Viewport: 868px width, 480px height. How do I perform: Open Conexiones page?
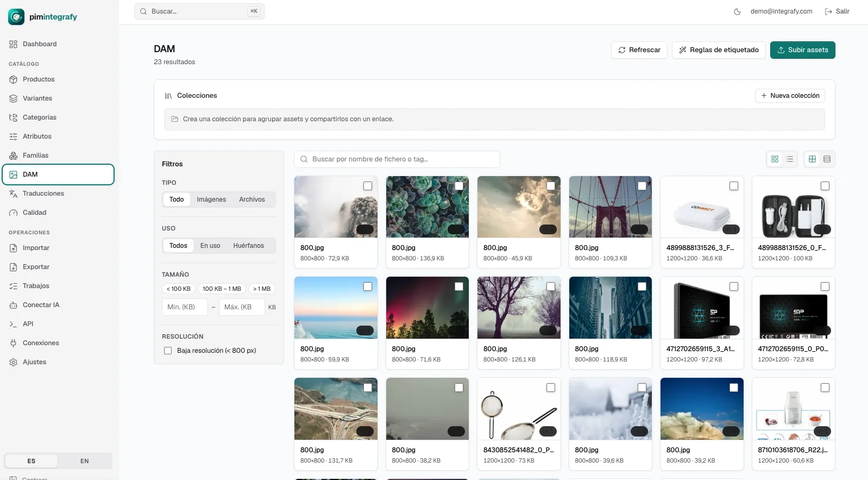click(59, 343)
